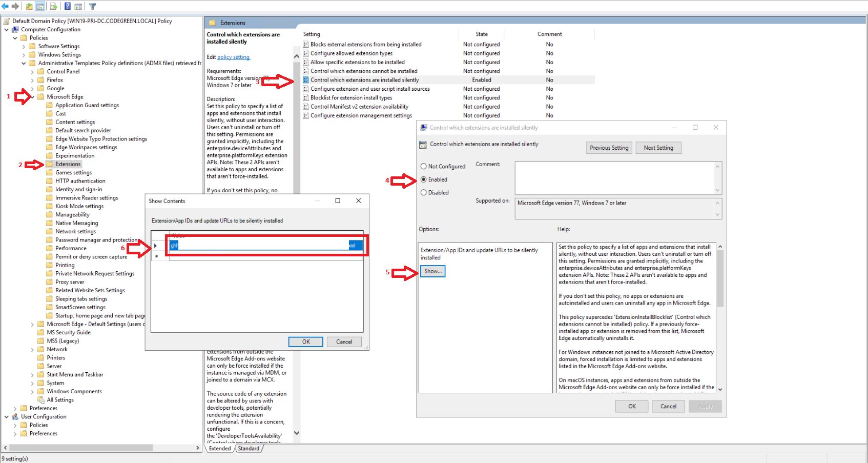Collapse the Computer Configuration node
Screen dimensions: 868x463
[7, 30]
